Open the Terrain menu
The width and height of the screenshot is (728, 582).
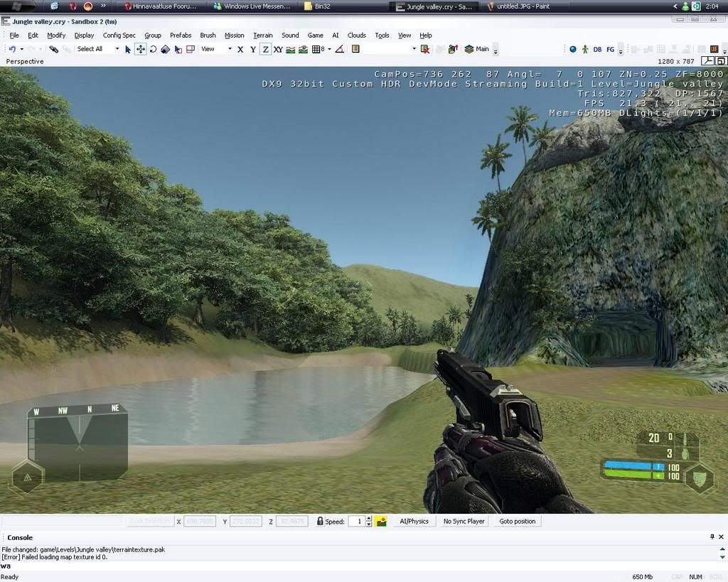click(x=263, y=36)
